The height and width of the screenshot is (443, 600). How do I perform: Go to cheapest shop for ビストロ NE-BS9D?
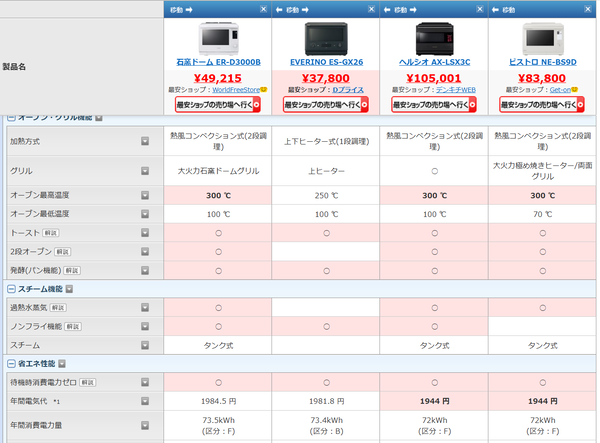coord(542,104)
